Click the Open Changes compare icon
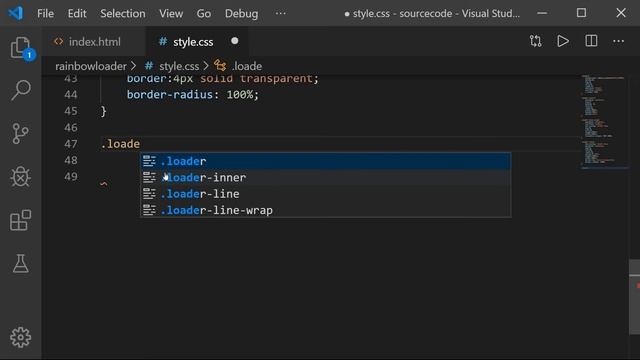The height and width of the screenshot is (360, 640). tap(536, 41)
